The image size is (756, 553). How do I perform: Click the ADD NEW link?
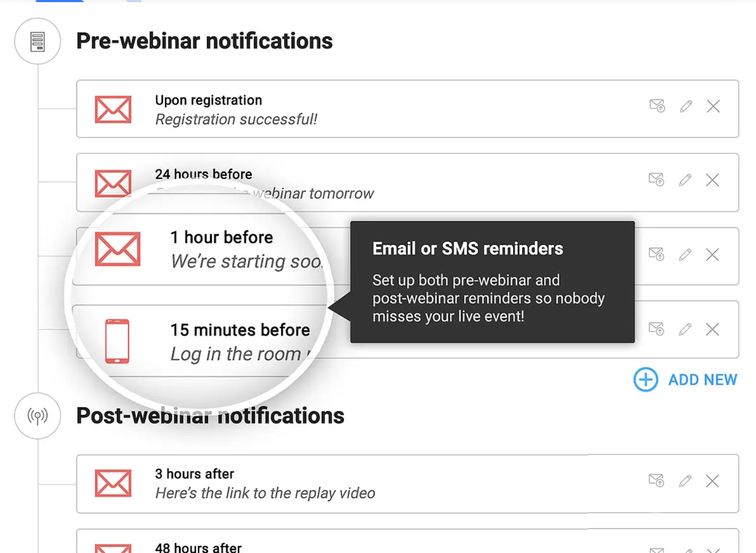pyautogui.click(x=702, y=379)
